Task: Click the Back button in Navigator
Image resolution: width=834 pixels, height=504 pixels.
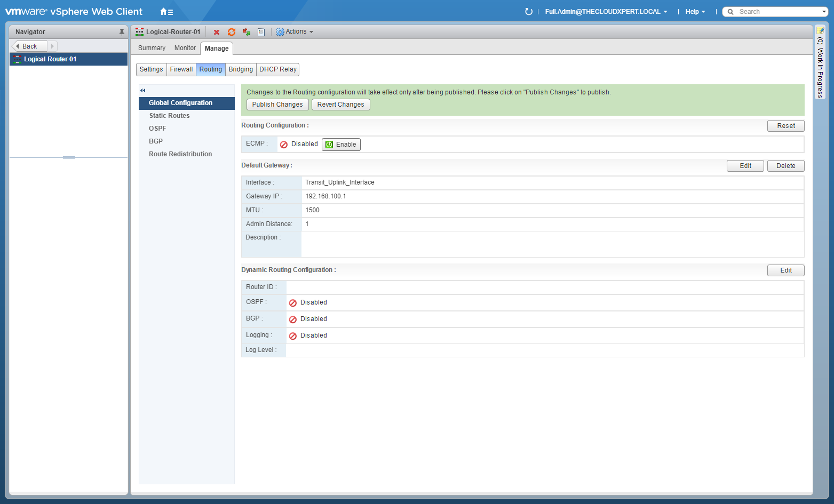Action: click(x=29, y=46)
